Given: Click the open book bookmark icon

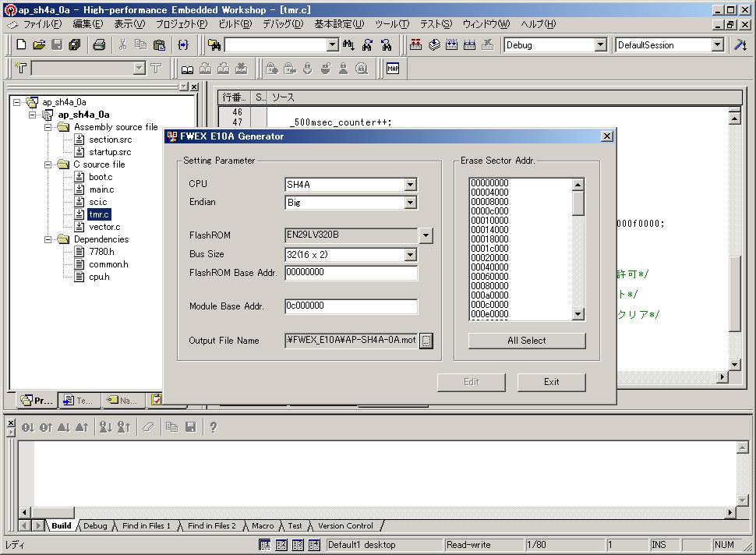Looking at the screenshot, I should click(187, 69).
